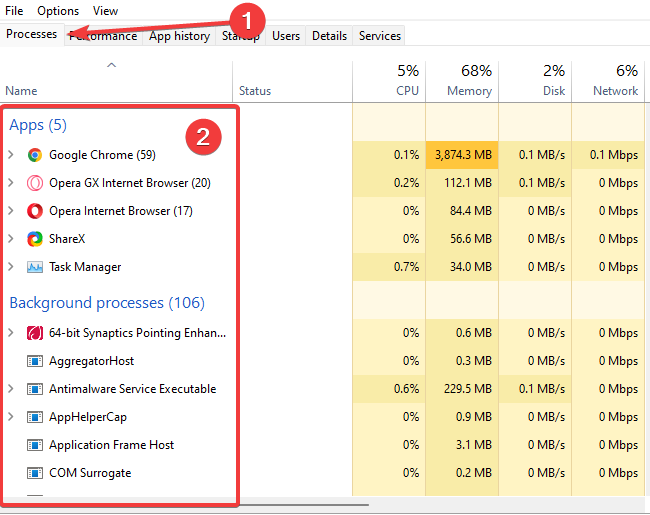
Task: Expand the Opera Internet Browser (17) group
Action: point(11,211)
